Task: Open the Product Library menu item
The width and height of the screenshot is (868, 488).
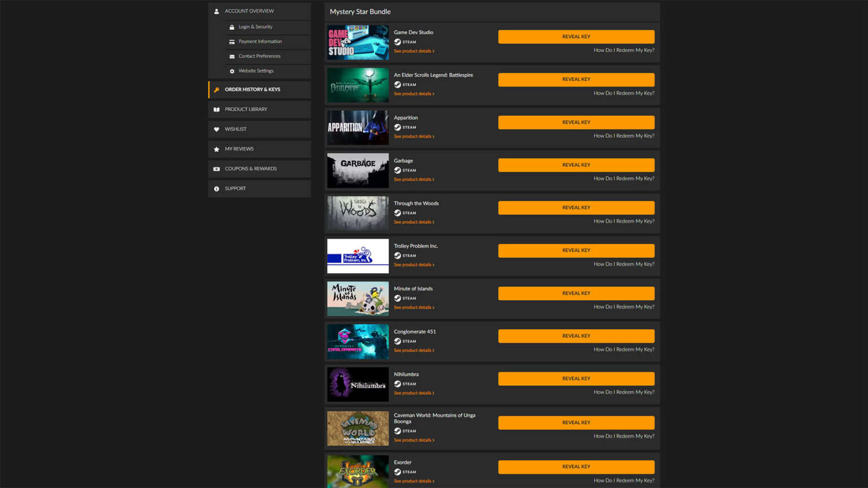Action: point(246,110)
